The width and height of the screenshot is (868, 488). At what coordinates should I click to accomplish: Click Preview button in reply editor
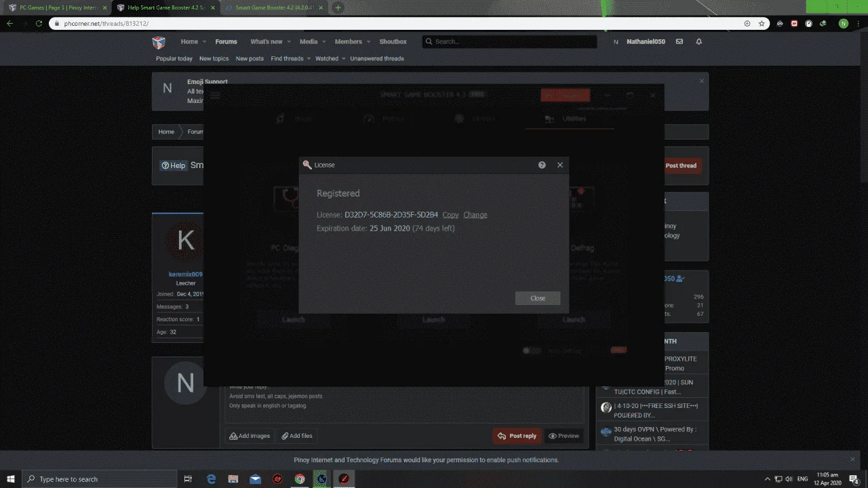click(x=564, y=436)
